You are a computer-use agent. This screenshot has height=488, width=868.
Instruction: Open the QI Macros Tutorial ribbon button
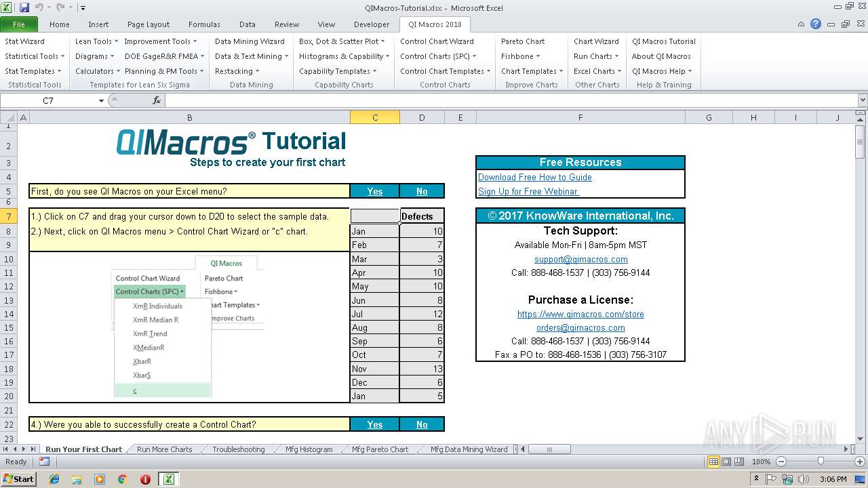(x=664, y=41)
